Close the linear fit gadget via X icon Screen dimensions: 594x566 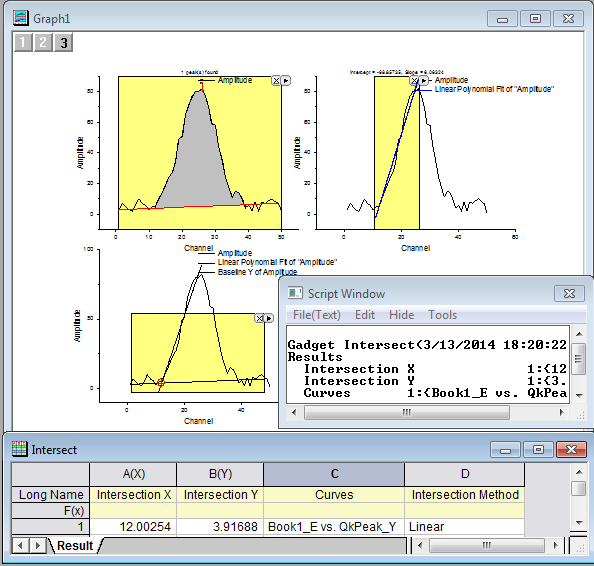414,81
